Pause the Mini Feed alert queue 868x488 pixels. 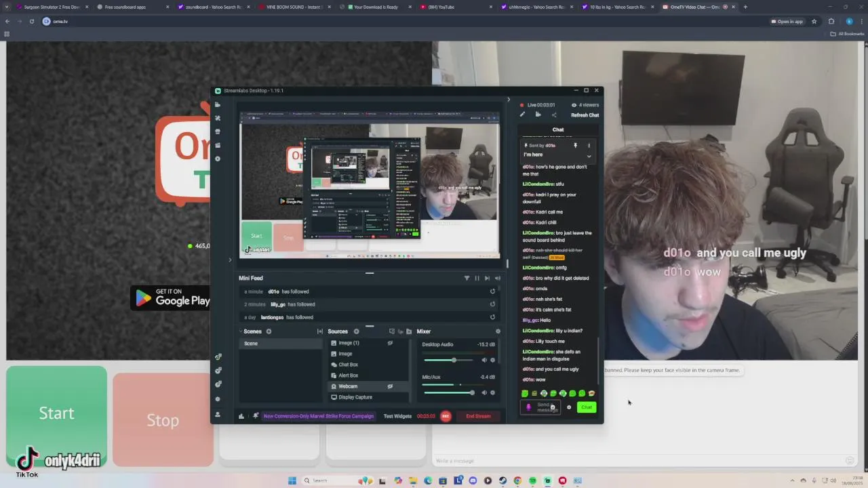pos(477,278)
